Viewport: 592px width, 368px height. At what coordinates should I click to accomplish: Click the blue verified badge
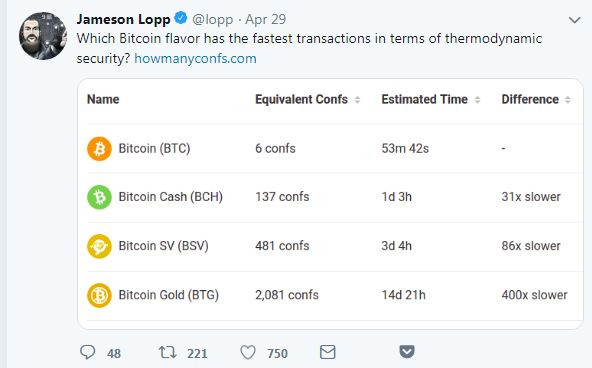pos(181,18)
